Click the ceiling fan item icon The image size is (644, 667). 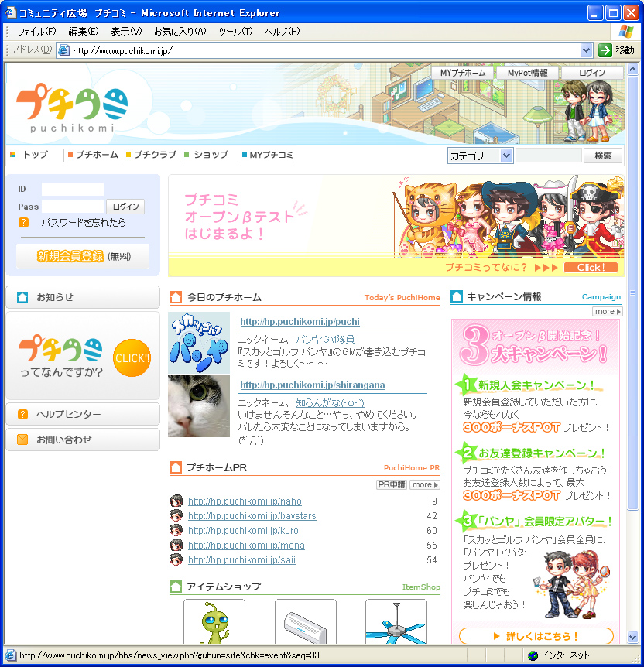click(x=396, y=622)
